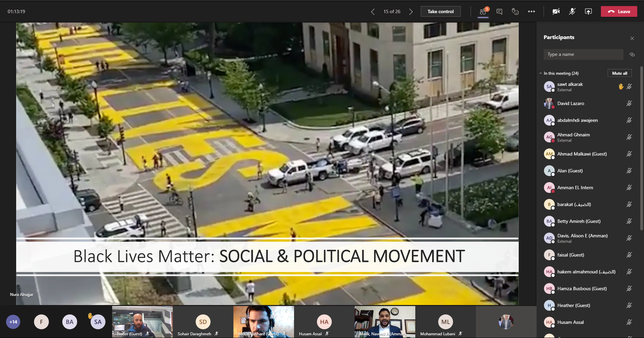Select Musab Alsharif video tile

point(264,322)
